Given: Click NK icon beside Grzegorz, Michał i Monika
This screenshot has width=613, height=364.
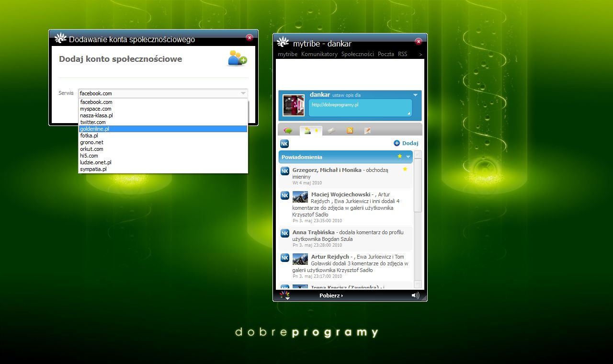Looking at the screenshot, I should [x=285, y=171].
